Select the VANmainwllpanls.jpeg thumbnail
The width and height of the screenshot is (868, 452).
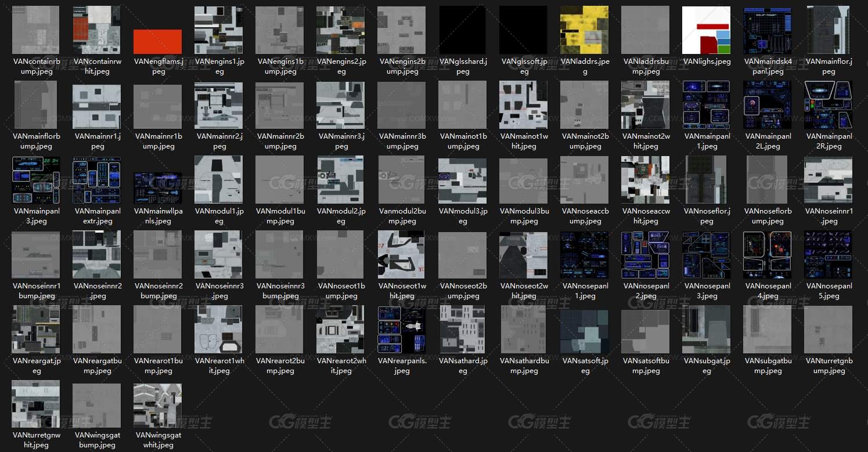click(x=158, y=188)
